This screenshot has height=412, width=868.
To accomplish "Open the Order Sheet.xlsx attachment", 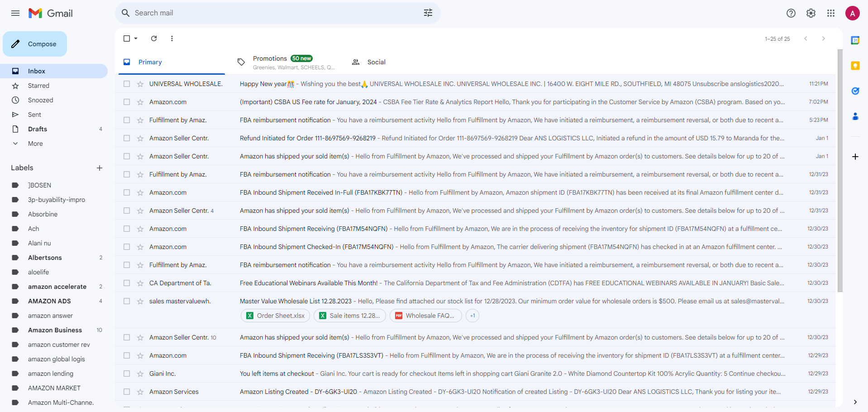I will (276, 316).
